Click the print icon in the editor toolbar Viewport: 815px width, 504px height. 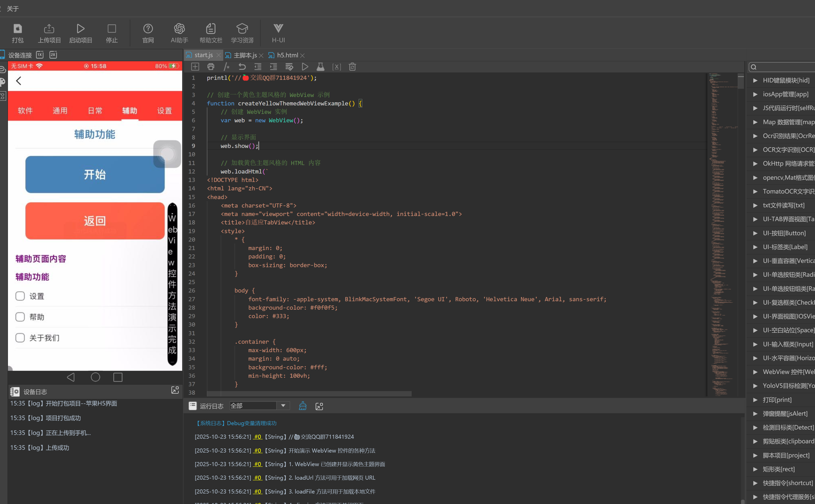pos(211,67)
